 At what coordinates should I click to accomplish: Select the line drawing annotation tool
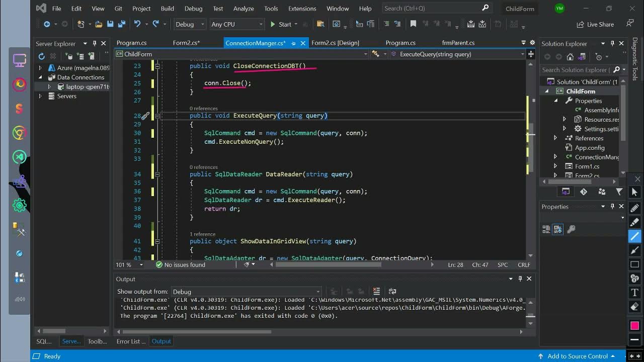(x=634, y=236)
